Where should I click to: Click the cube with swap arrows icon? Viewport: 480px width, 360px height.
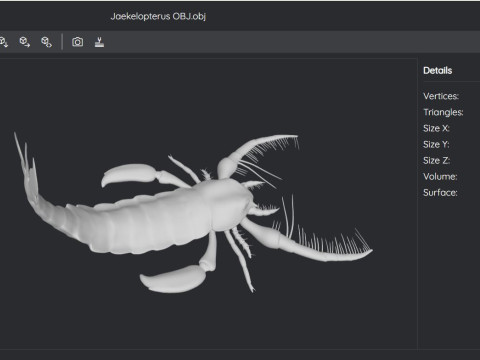46,42
